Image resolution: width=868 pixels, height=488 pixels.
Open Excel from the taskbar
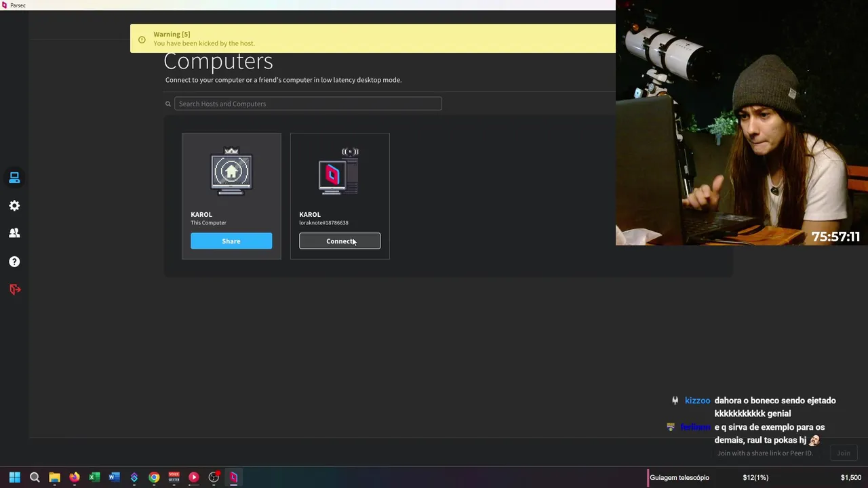(94, 477)
